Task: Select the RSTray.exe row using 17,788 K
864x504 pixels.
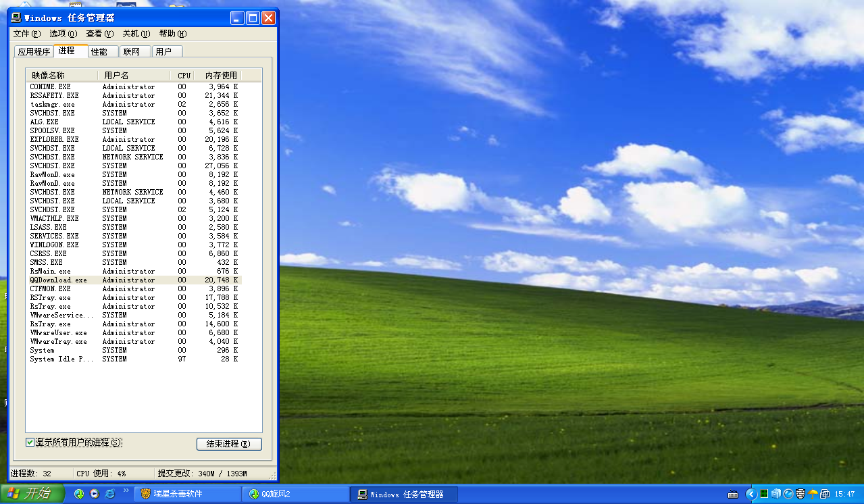Action: pyautogui.click(x=134, y=297)
